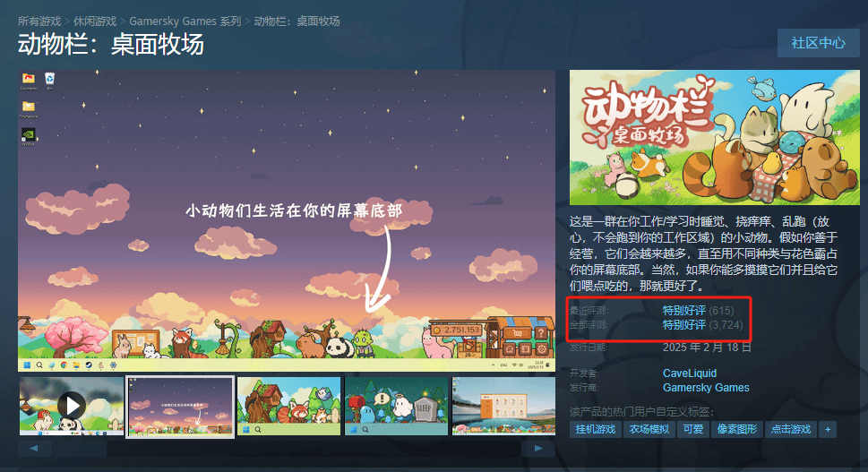Screen dimensions: 868x472
Task: Open publisher Gamersky Games link
Action: pos(706,387)
